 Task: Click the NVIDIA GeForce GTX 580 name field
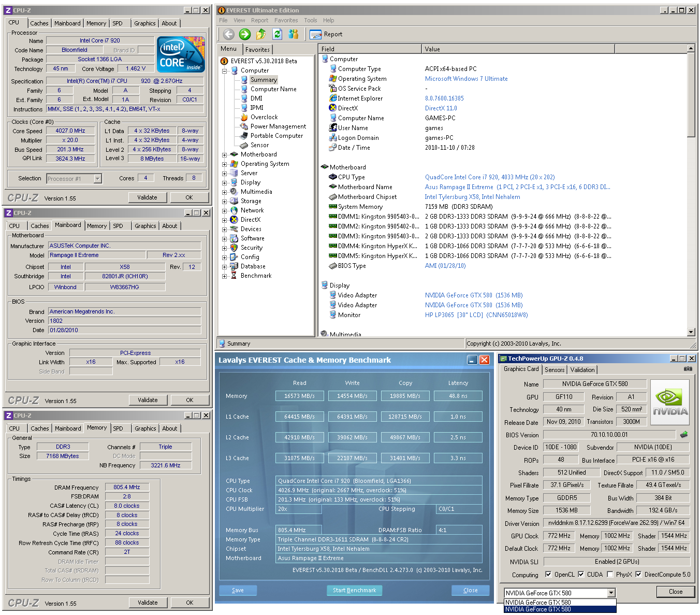(x=595, y=384)
